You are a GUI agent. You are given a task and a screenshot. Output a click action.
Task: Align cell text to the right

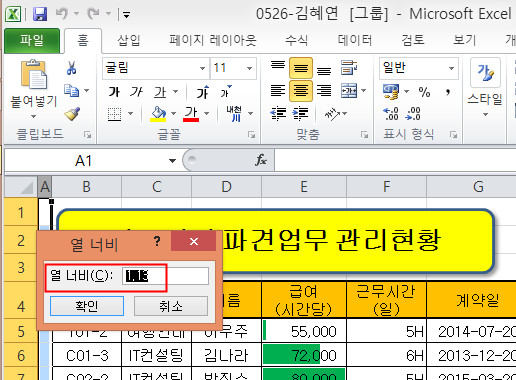[324, 91]
